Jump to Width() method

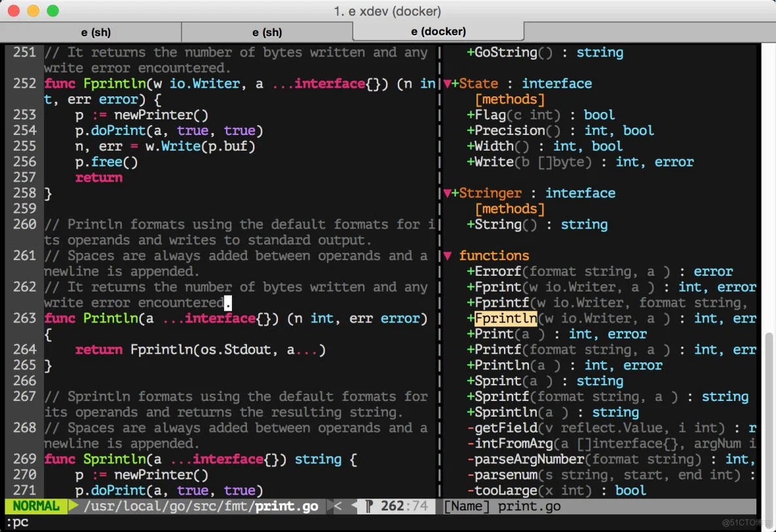click(x=545, y=147)
